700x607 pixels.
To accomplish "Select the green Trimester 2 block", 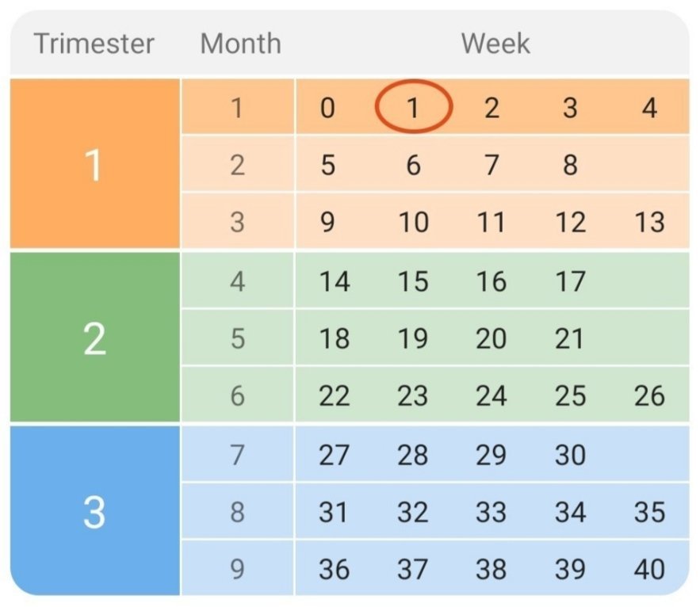I will point(94,338).
